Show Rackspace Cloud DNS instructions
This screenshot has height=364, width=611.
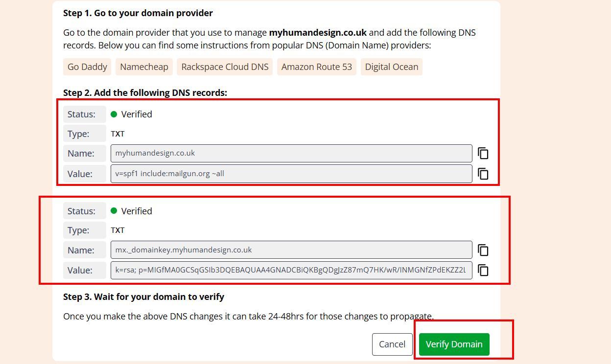point(225,67)
